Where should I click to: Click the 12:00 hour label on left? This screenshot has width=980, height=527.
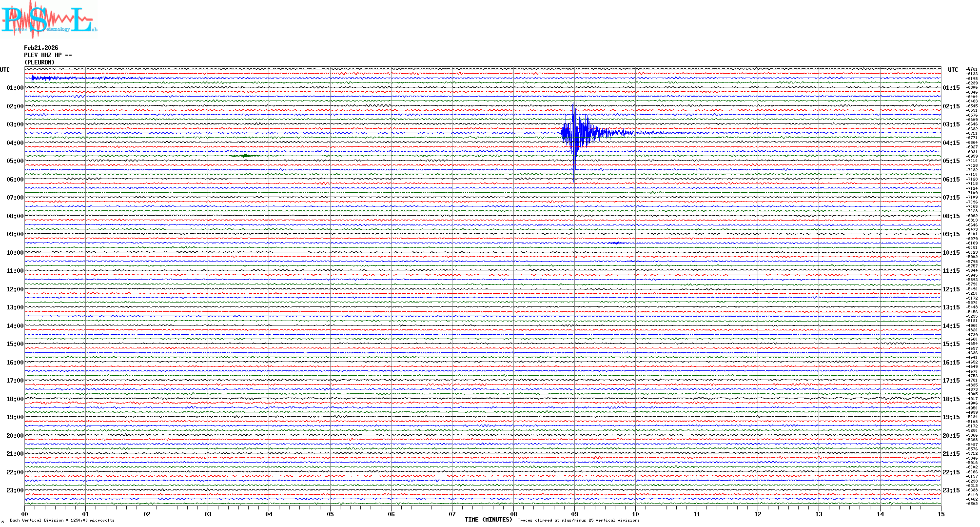15,289
